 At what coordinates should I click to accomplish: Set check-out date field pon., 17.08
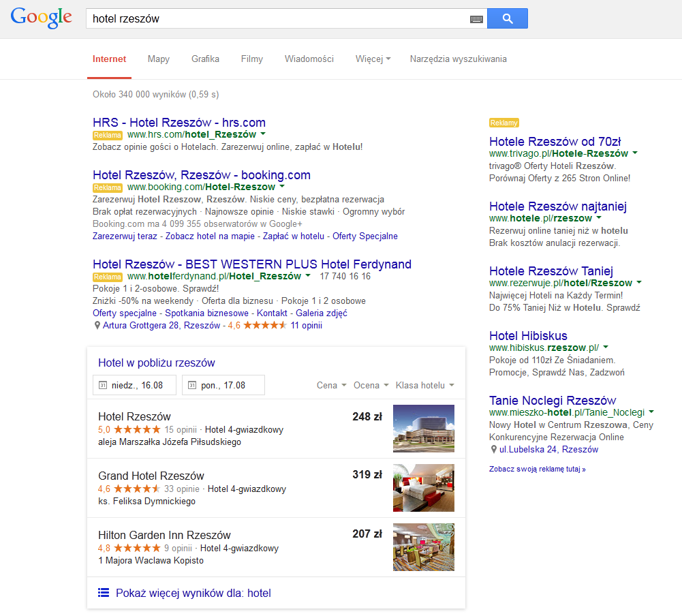223,385
